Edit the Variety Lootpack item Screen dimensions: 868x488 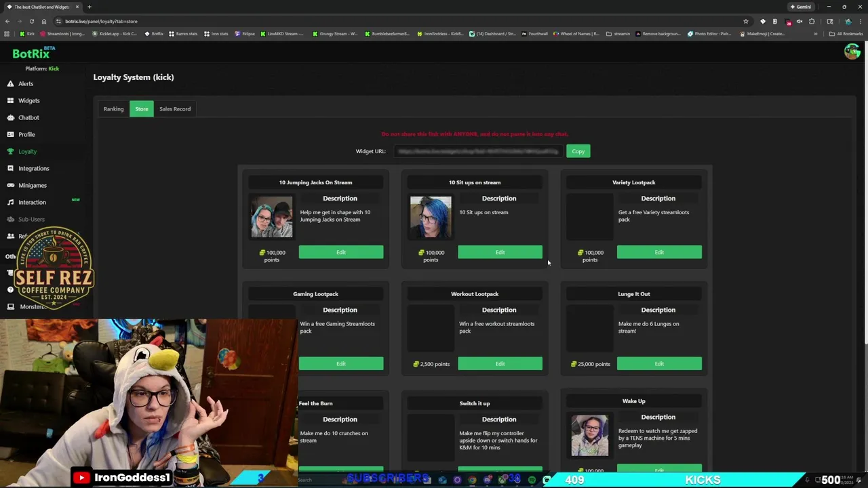pyautogui.click(x=659, y=252)
